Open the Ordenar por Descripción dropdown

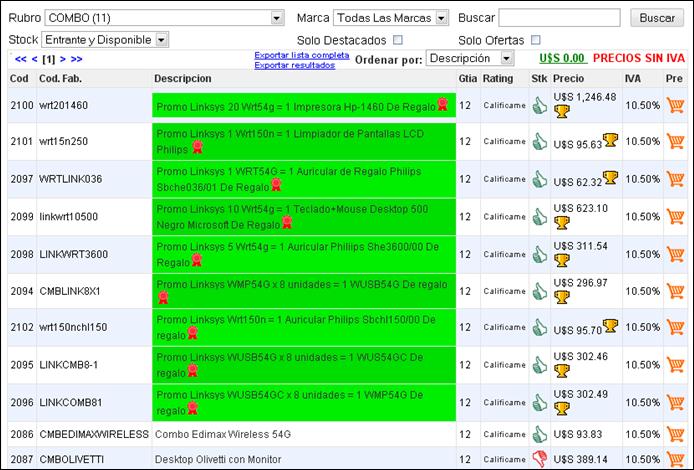tap(470, 58)
